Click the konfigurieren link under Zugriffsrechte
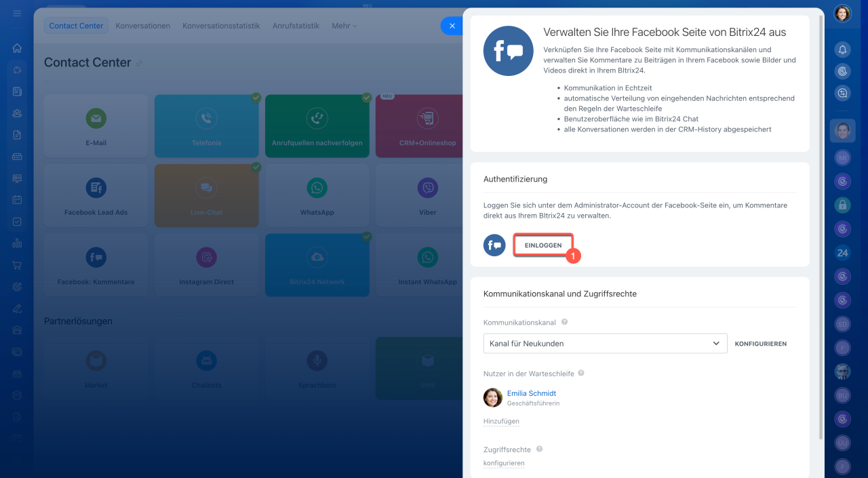The width and height of the screenshot is (868, 478). click(x=504, y=463)
